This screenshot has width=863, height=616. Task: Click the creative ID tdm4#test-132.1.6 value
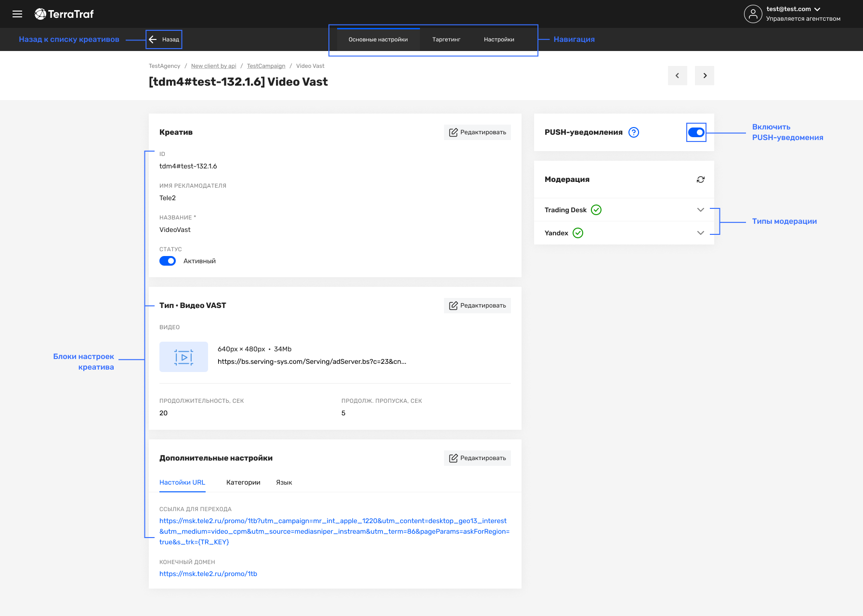(188, 166)
